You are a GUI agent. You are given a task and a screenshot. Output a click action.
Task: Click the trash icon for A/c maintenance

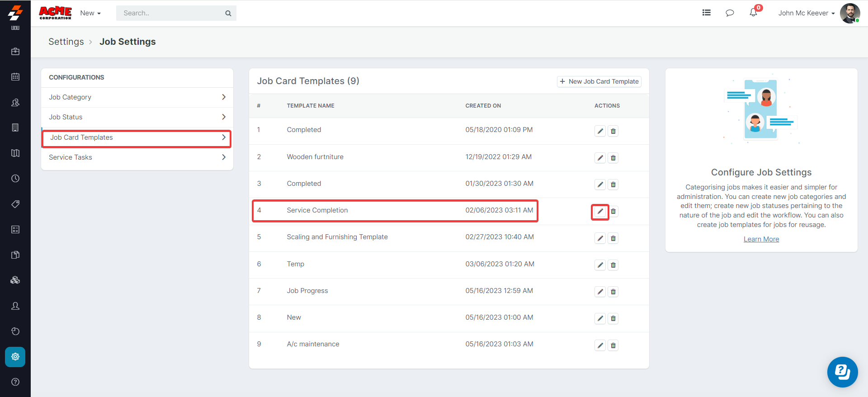pos(613,345)
